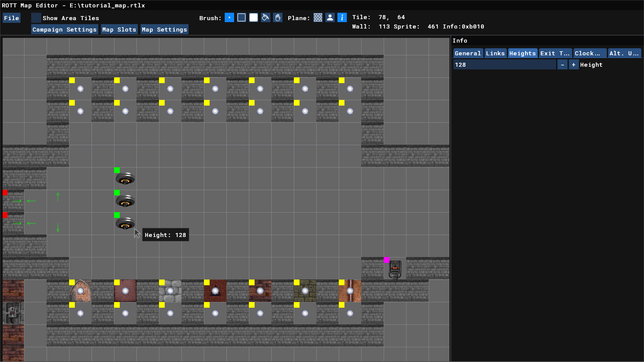
Task: Select the hand pan tool
Action: click(278, 18)
